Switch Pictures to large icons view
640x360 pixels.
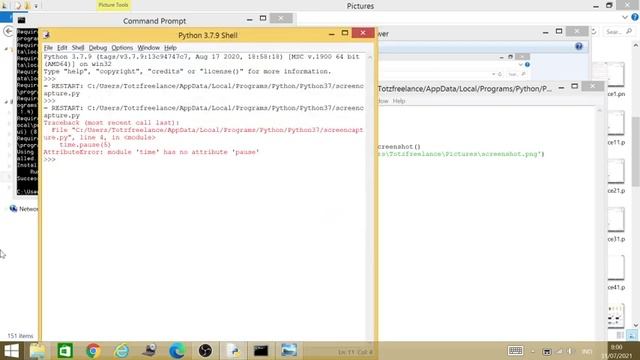(632, 336)
